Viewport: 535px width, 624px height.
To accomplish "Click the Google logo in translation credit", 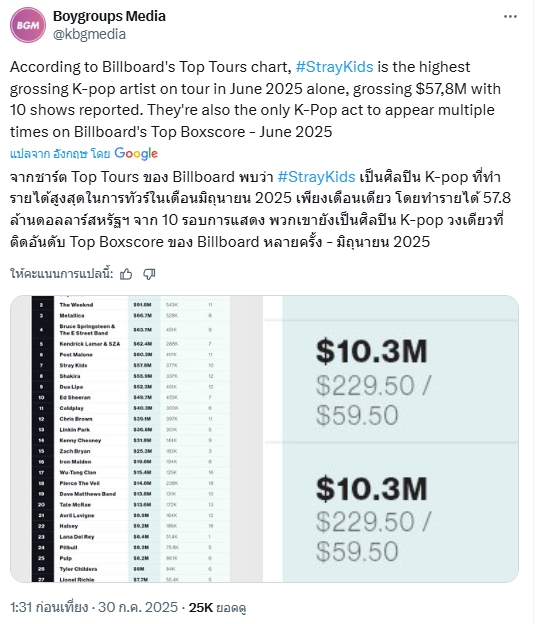I will 136,153.
